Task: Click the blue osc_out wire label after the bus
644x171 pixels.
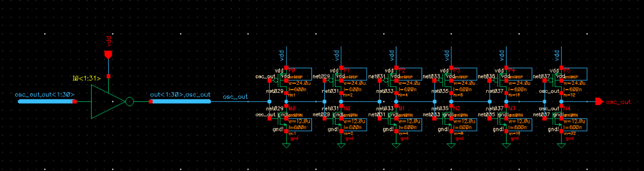Action: click(235, 97)
